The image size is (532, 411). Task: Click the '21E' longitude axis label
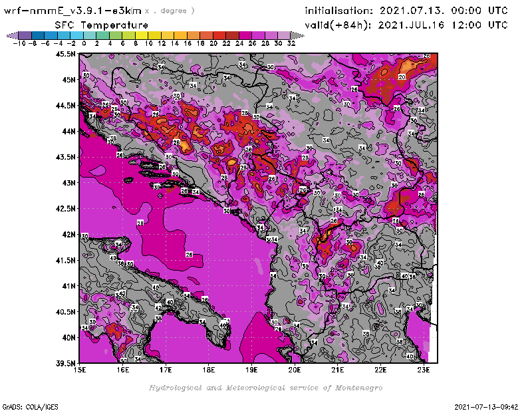(338, 370)
